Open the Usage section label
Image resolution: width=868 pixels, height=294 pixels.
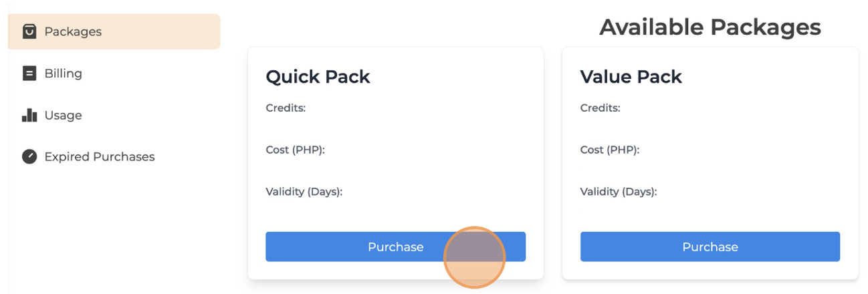[x=63, y=115]
